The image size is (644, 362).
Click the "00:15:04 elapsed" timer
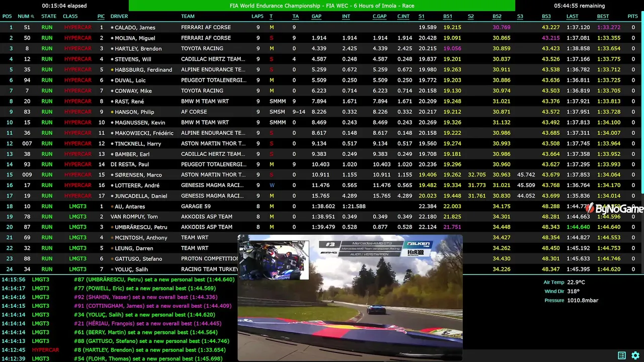coord(64,6)
